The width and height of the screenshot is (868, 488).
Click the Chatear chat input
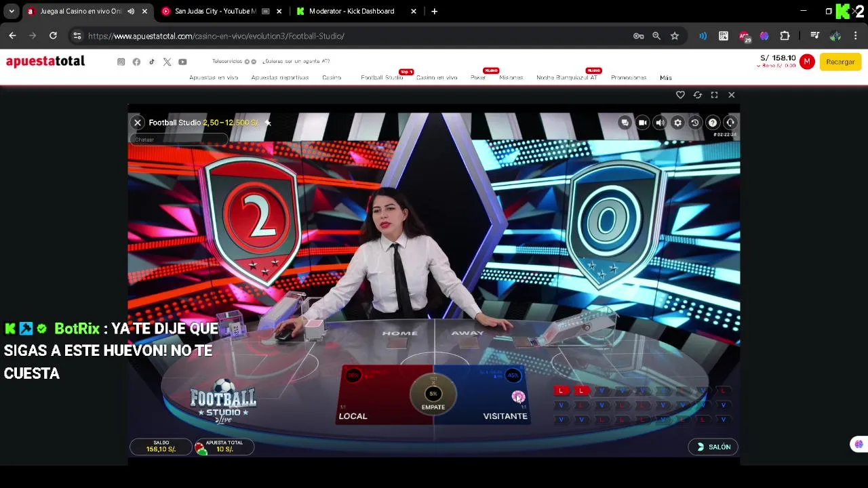(x=178, y=140)
